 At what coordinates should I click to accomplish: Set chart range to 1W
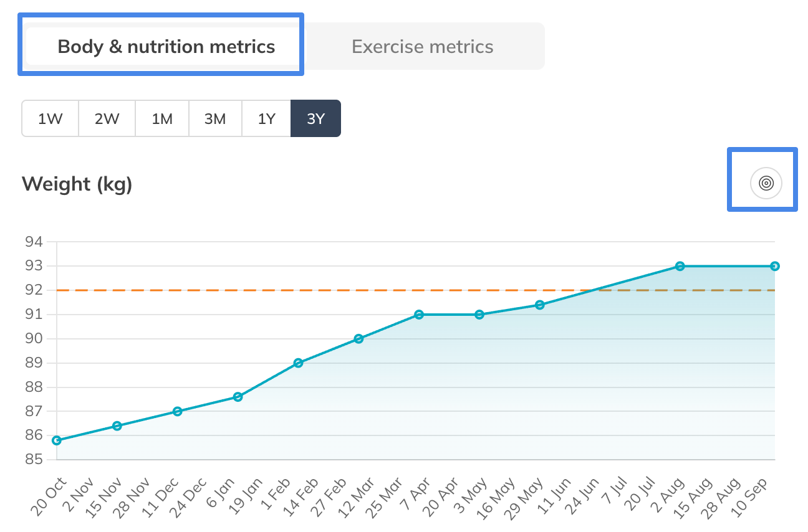50,118
